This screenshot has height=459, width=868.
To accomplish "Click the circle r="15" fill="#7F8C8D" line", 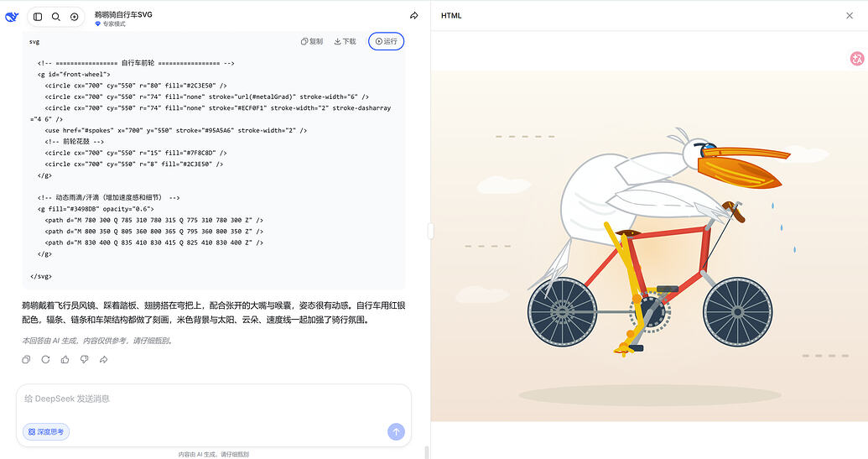I will (136, 153).
